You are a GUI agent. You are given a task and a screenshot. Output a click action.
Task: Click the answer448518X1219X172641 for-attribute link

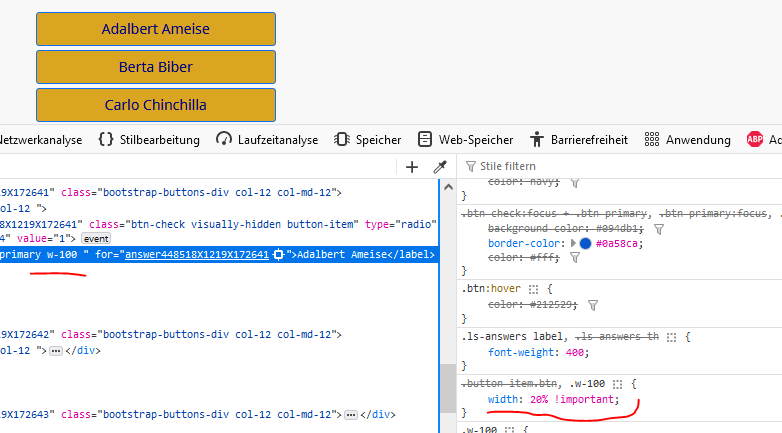tap(196, 255)
